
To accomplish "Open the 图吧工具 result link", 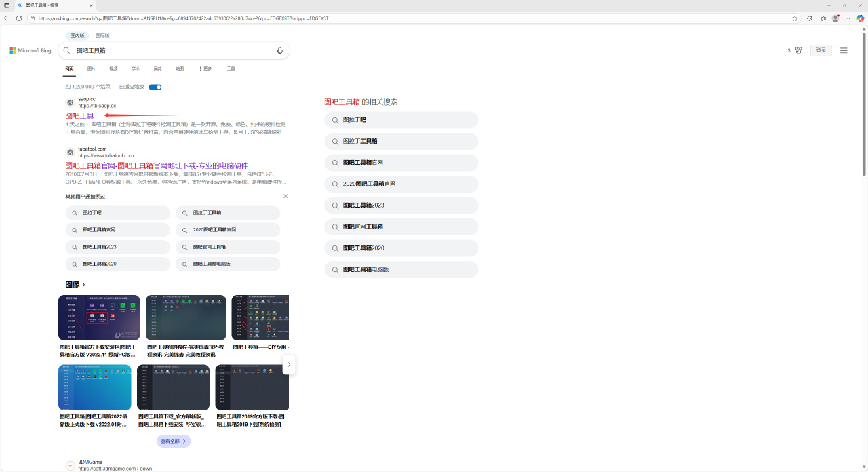I will [79, 116].
